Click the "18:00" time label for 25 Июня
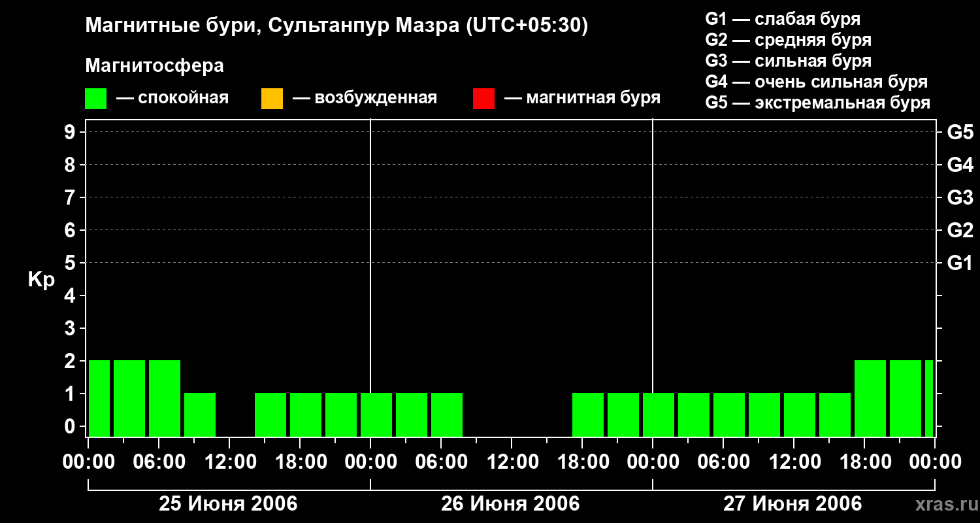This screenshot has height=523, width=980. [300, 462]
